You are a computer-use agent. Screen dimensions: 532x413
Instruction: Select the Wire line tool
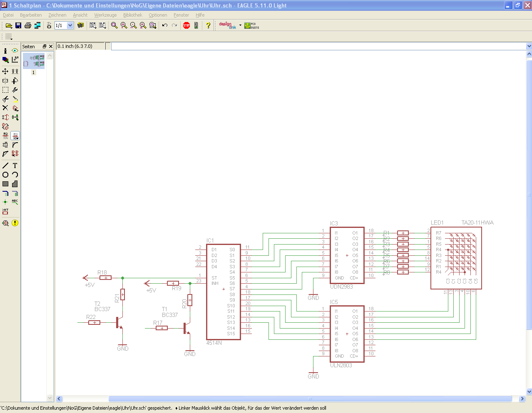5,166
